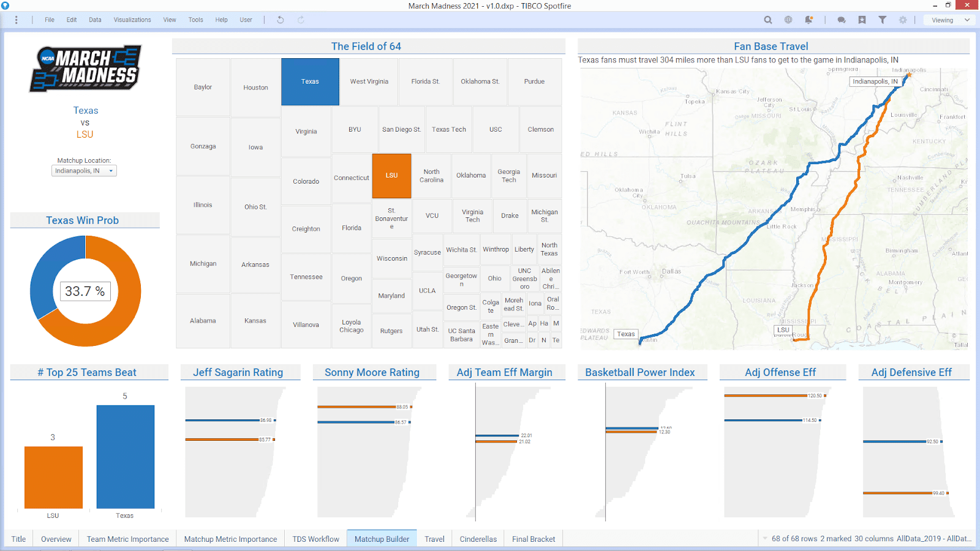This screenshot has width=980, height=551.
Task: Choose the Houston tile in treemap
Action: 255,88
